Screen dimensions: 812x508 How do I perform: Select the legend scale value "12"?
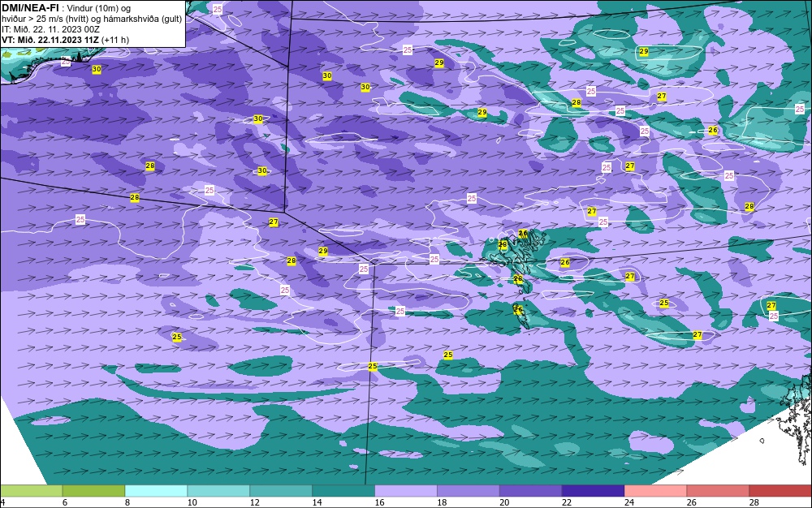tap(255, 502)
